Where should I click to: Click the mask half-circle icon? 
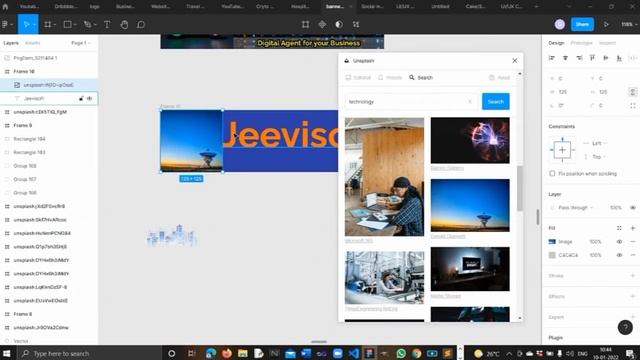coord(339,24)
